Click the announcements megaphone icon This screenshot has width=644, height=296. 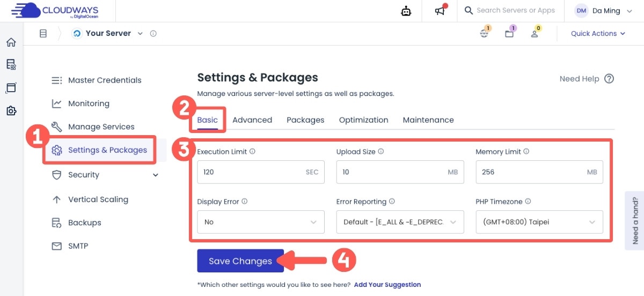(440, 11)
